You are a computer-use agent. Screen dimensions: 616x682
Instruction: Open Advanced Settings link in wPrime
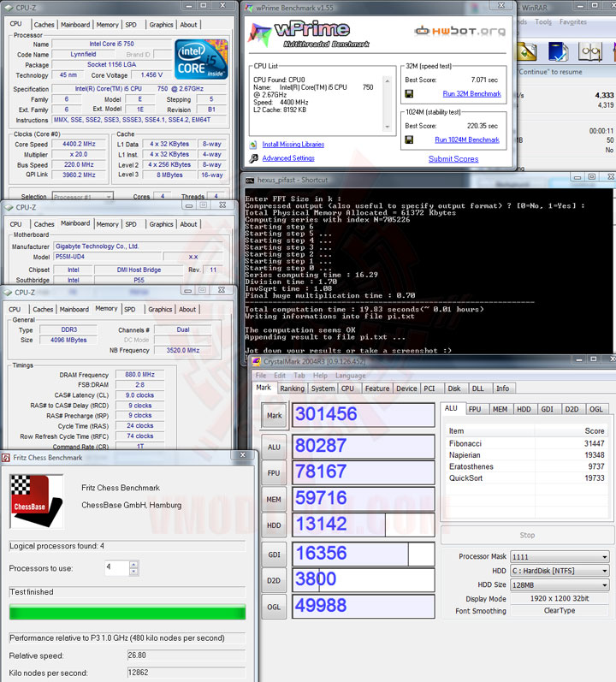(288, 158)
